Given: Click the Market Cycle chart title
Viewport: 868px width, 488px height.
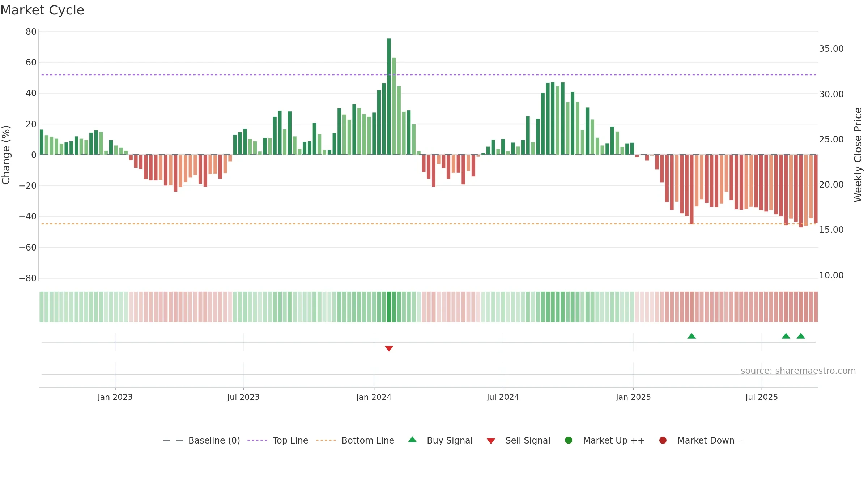Looking at the screenshot, I should [x=42, y=10].
